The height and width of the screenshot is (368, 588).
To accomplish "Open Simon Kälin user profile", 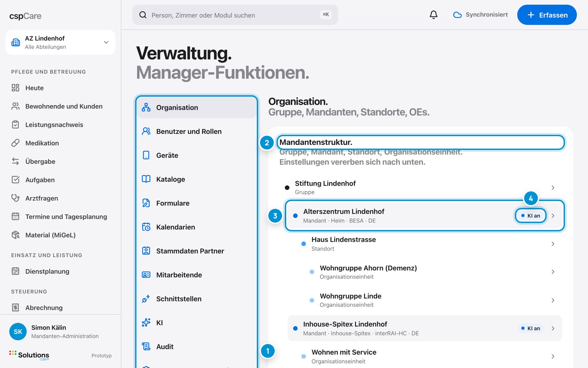I will pyautogui.click(x=60, y=331).
